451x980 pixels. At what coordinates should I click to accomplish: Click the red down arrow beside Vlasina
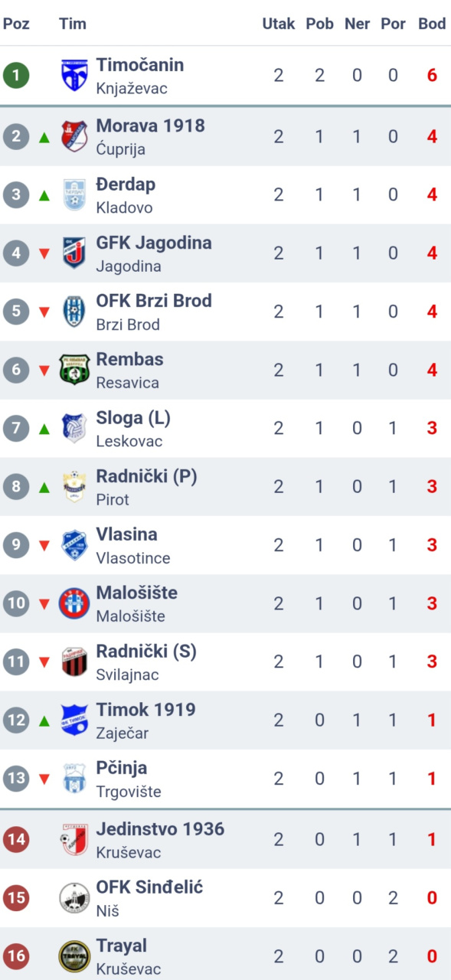[x=44, y=546]
